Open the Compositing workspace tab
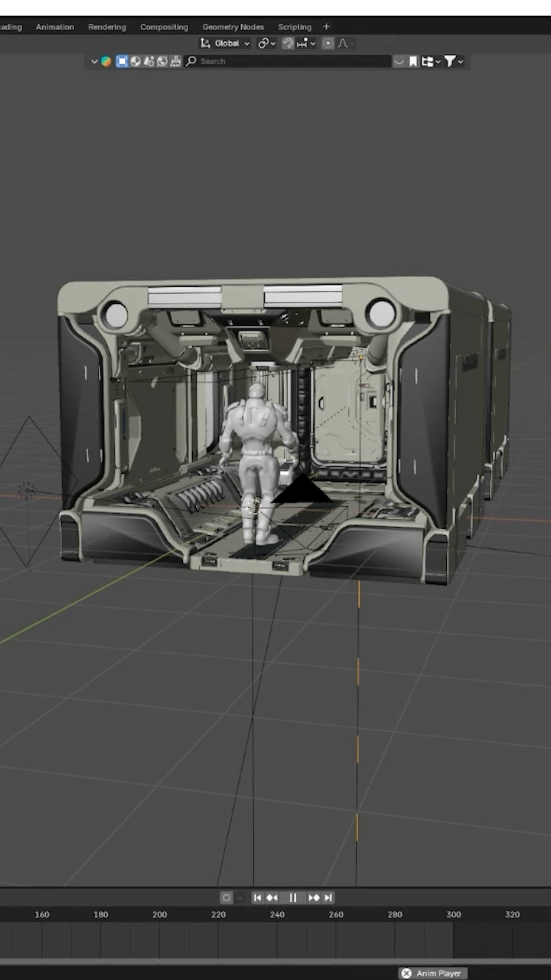 164,27
